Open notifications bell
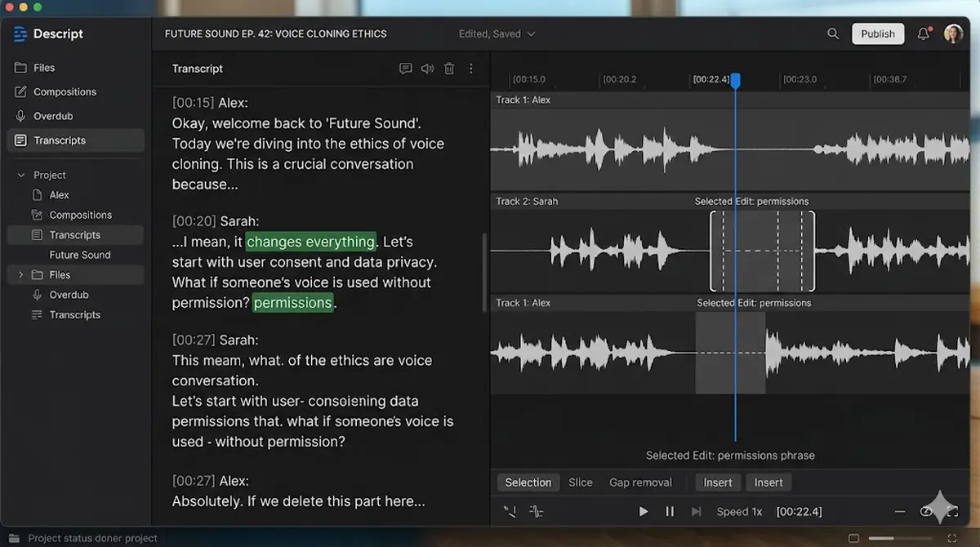 coord(924,33)
